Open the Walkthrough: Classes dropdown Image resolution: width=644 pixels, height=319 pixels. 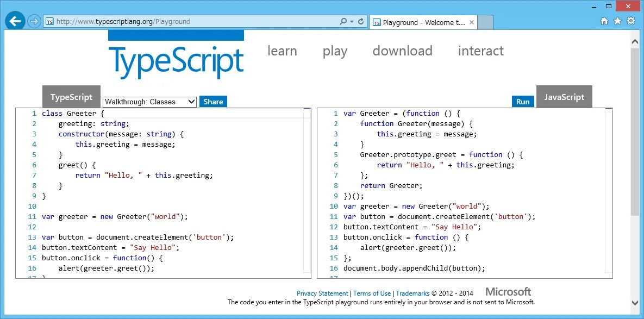pos(149,102)
